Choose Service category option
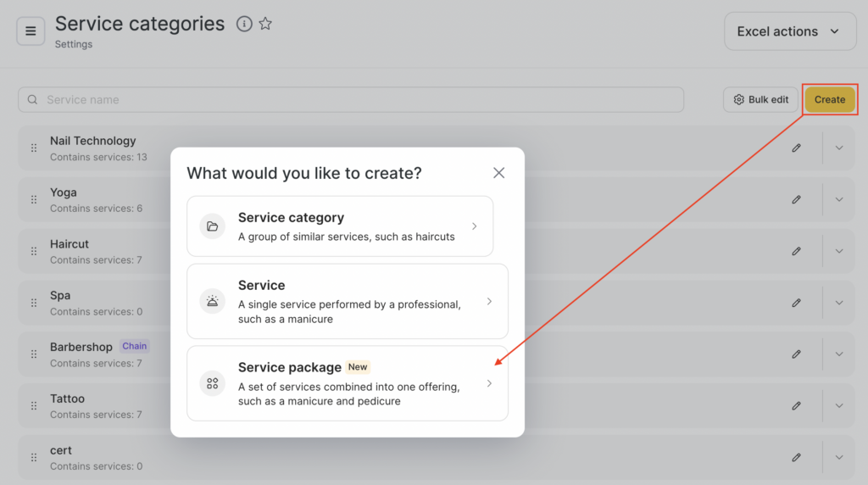 340,226
